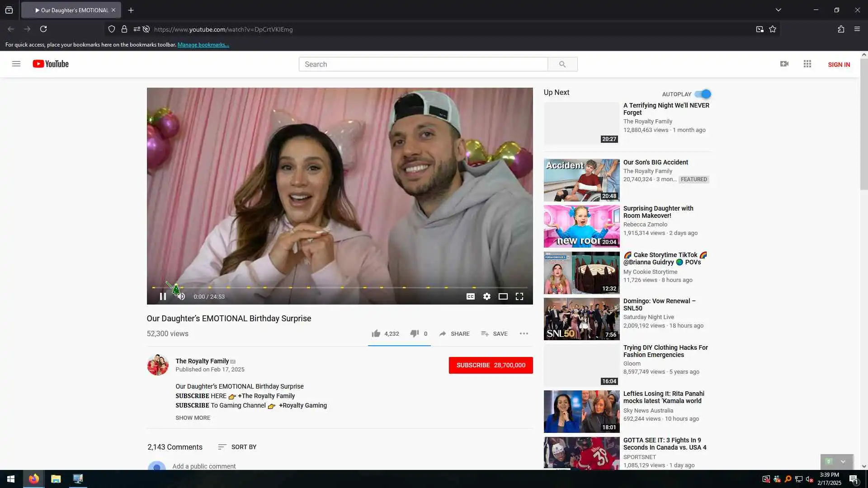Click the create video camera icon
Screen dimensions: 868x488
coord(784,64)
